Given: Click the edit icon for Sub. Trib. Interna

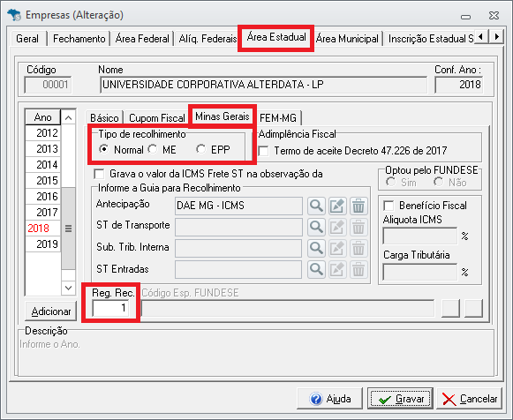Looking at the screenshot, I should tap(337, 249).
